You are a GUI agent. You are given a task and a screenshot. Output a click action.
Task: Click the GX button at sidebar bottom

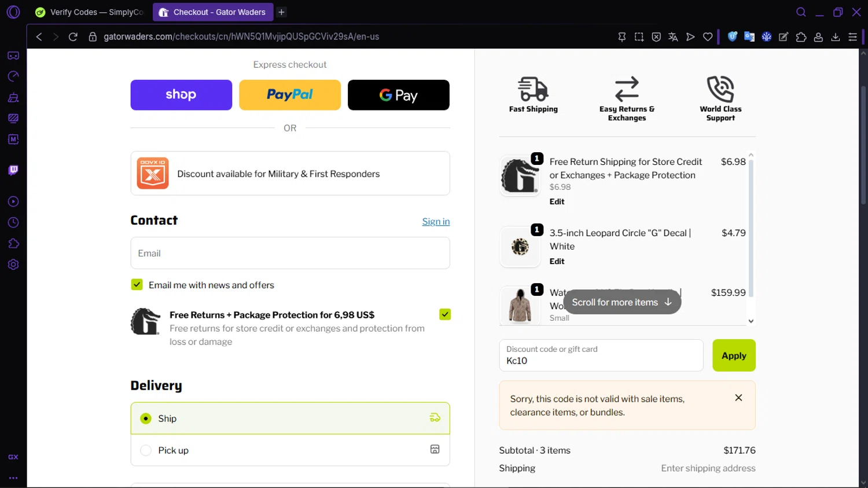tap(13, 457)
